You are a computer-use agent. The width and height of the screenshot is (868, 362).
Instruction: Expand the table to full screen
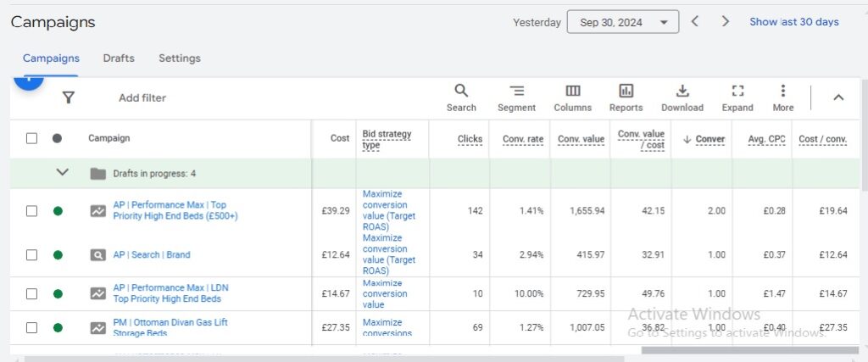737,97
